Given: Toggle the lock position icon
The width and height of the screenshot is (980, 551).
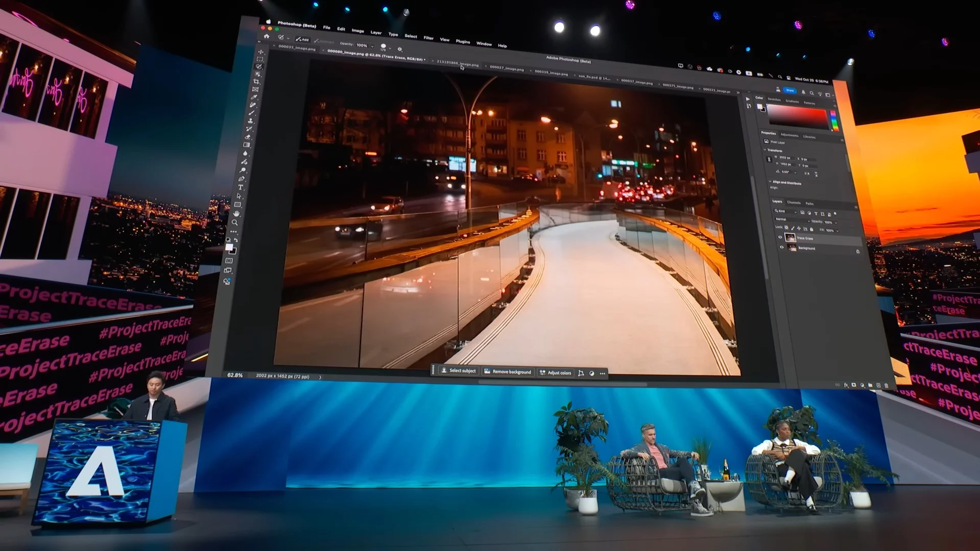Looking at the screenshot, I should [x=799, y=229].
